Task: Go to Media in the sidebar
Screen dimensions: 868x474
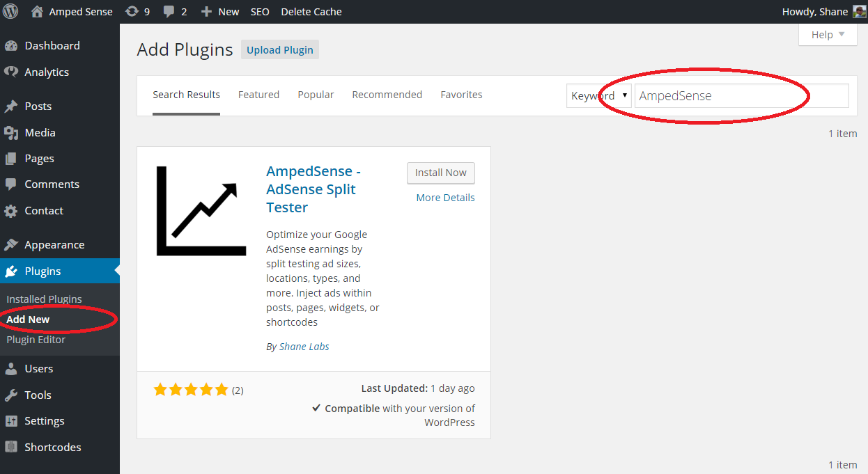Action: point(40,133)
